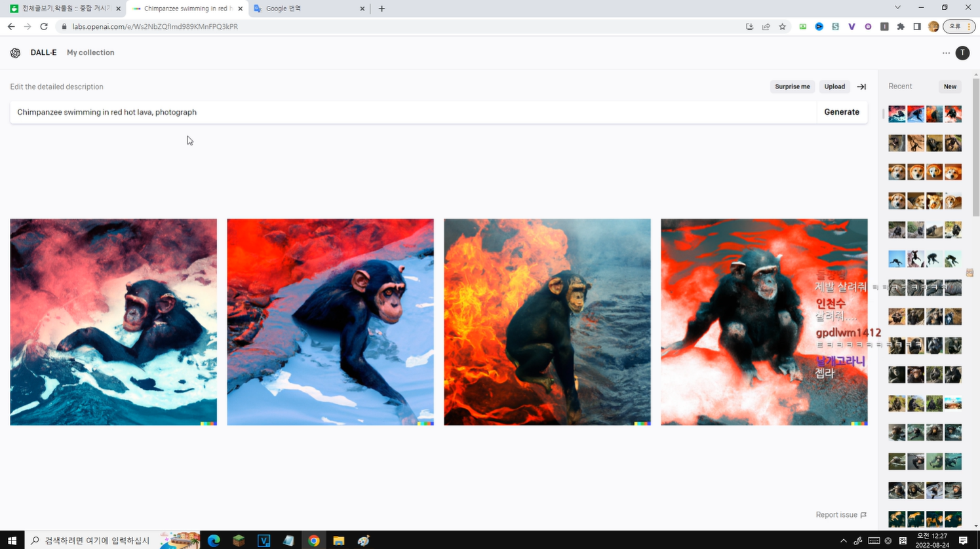Image resolution: width=980 pixels, height=549 pixels.
Task: Open the Chrome profile avatar
Action: (x=933, y=27)
